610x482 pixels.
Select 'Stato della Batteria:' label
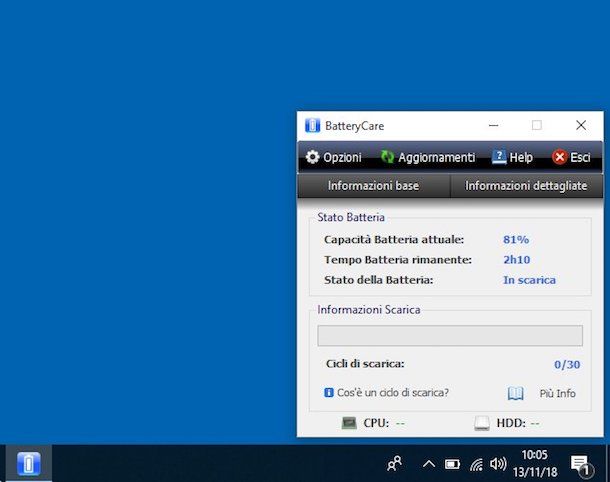(379, 280)
